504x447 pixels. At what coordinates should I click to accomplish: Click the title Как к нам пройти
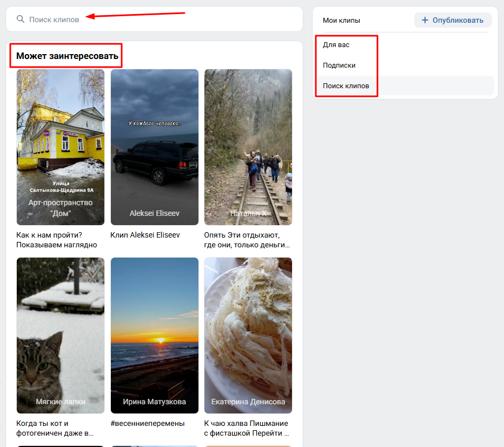pyautogui.click(x=57, y=240)
